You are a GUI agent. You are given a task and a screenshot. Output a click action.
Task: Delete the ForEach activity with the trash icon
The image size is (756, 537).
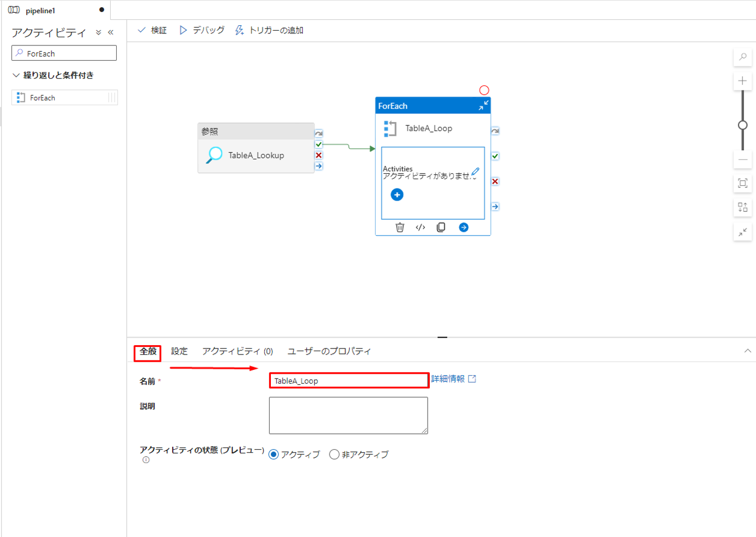coord(400,227)
